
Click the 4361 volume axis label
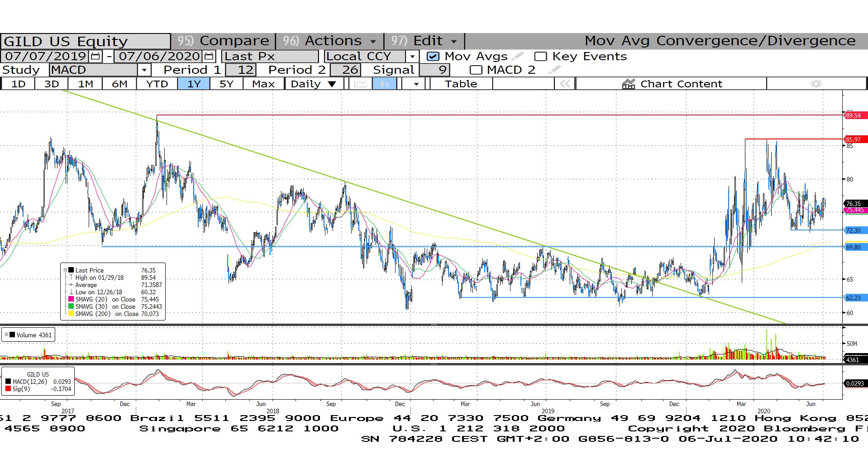pyautogui.click(x=855, y=360)
